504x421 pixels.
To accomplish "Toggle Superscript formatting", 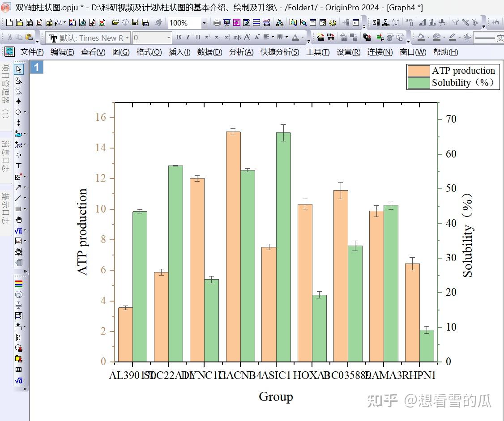I will coord(208,38).
